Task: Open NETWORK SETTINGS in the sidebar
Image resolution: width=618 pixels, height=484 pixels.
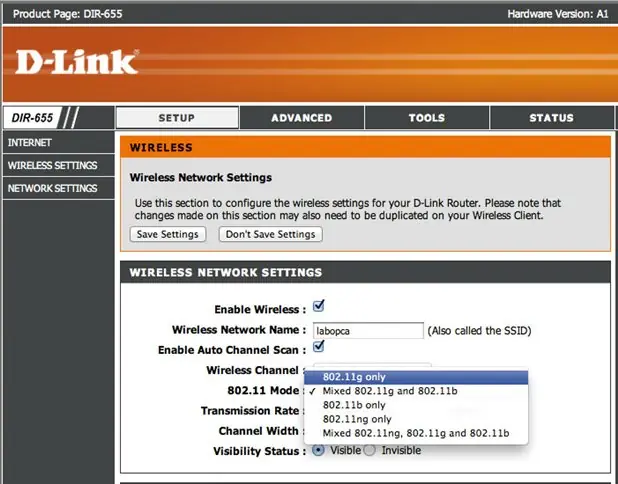Action: [58, 188]
